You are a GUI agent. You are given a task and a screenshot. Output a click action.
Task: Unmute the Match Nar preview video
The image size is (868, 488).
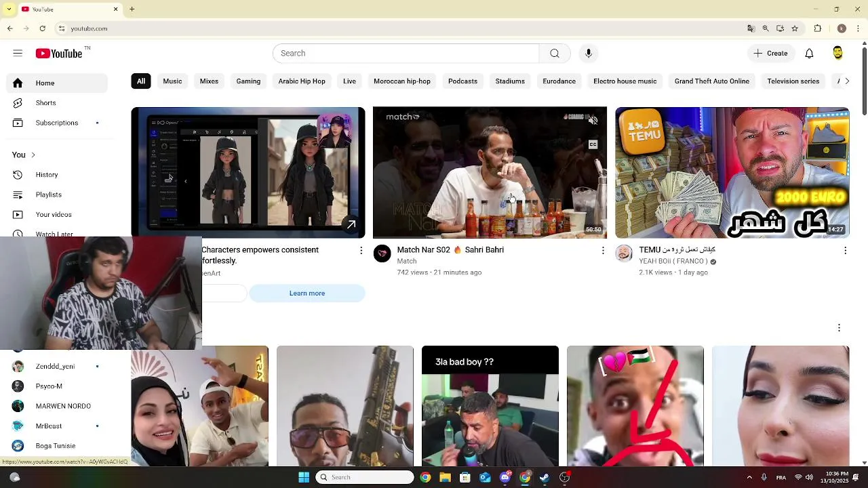(x=593, y=121)
